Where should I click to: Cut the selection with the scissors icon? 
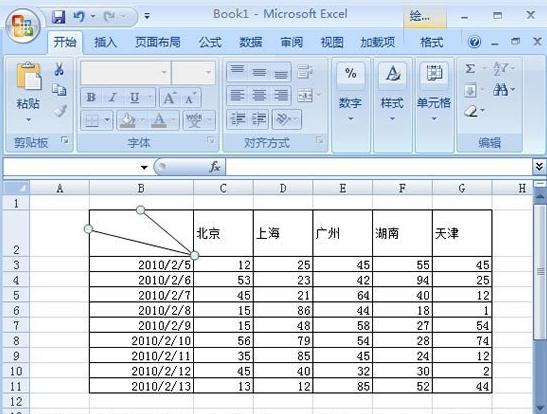click(x=59, y=69)
